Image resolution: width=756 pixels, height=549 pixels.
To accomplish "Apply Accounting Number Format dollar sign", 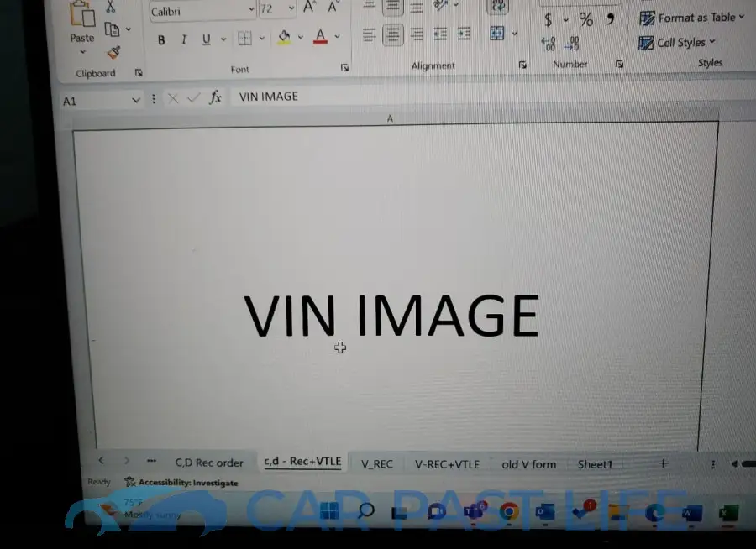I will point(548,20).
